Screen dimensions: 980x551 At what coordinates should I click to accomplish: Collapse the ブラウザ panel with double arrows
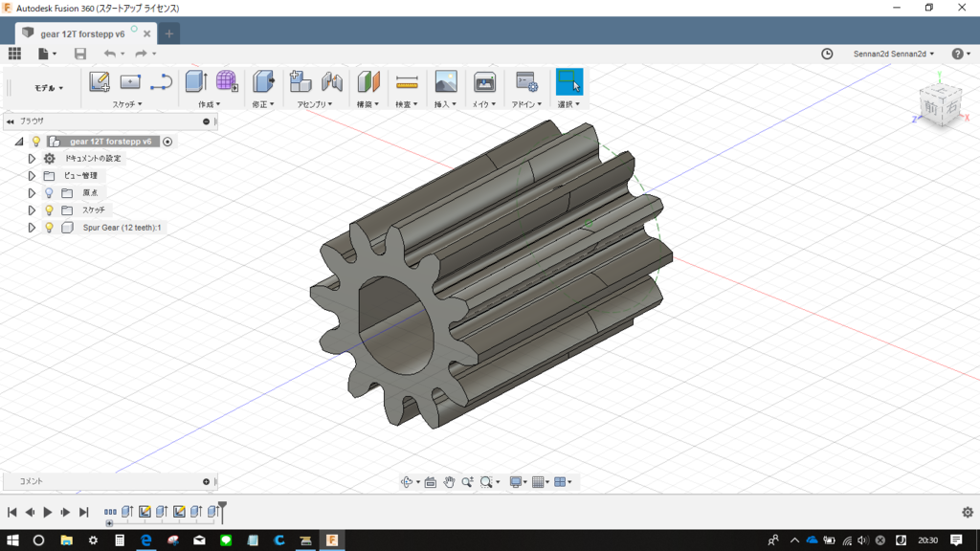pyautogui.click(x=11, y=121)
